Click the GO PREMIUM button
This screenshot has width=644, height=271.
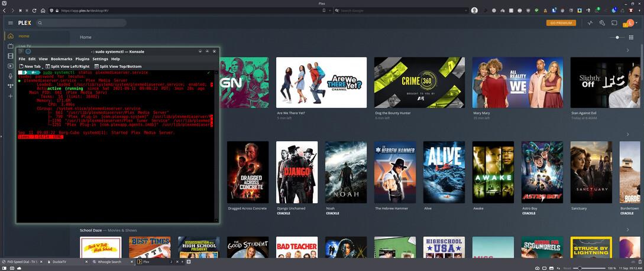561,23
